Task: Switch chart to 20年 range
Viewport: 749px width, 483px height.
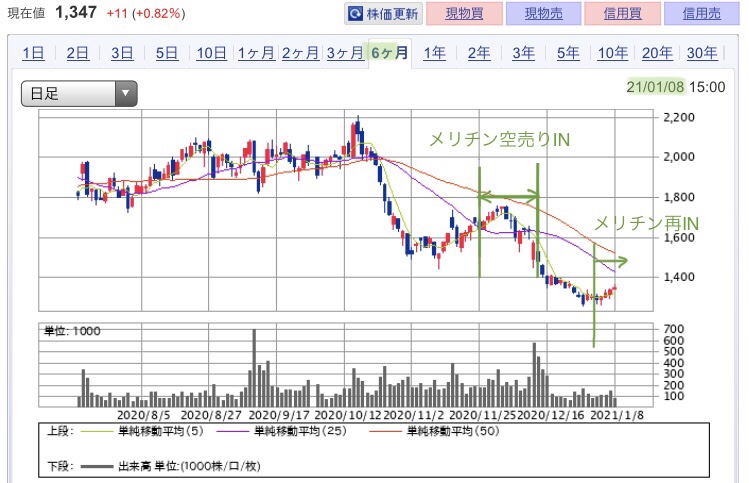Action: coord(657,53)
